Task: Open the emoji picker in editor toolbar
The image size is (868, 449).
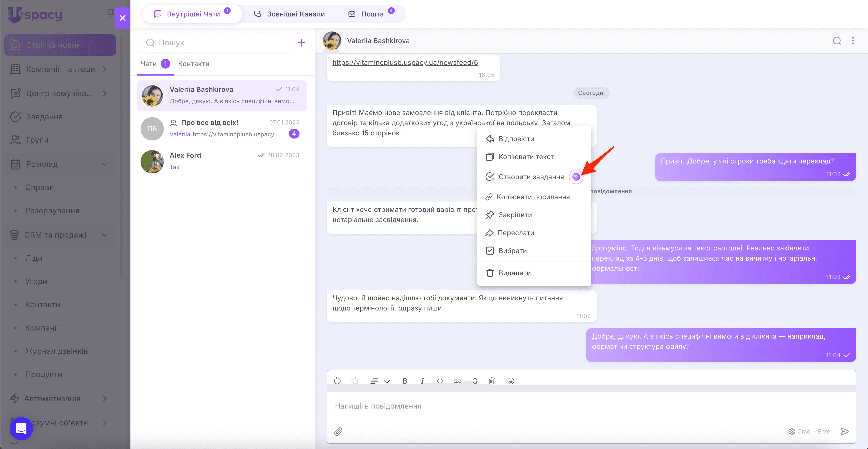Action: (x=511, y=381)
